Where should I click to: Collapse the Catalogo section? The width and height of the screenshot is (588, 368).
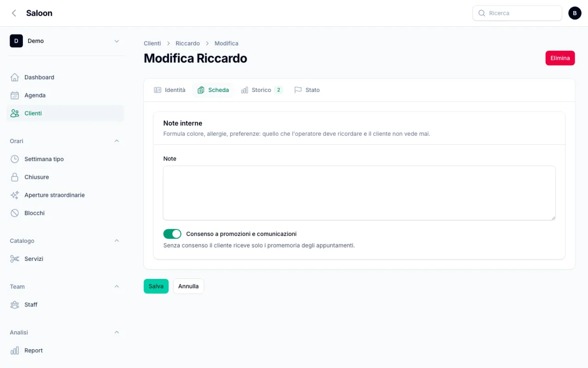117,241
